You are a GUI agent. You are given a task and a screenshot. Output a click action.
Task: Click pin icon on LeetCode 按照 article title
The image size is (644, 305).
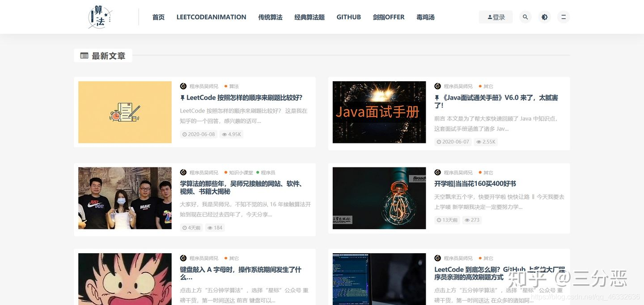182,98
